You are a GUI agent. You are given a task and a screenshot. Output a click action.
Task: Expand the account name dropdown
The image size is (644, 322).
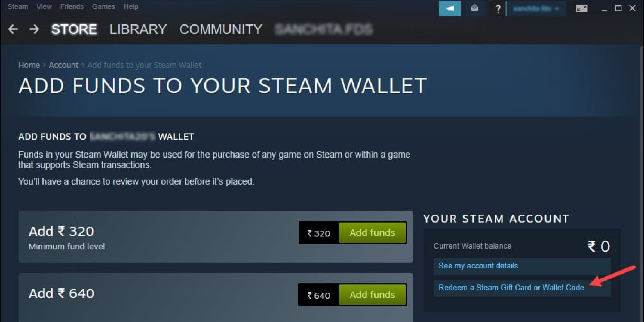coord(536,9)
